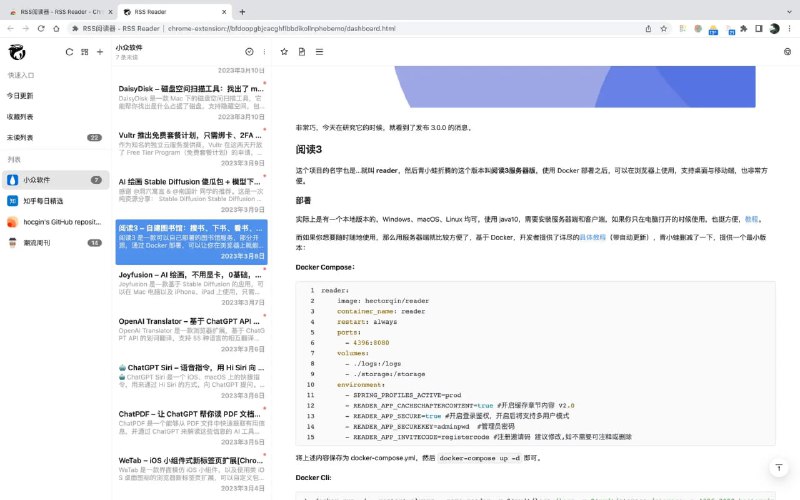The width and height of the screenshot is (800, 500).
Task: Star the current article
Action: pos(284,52)
